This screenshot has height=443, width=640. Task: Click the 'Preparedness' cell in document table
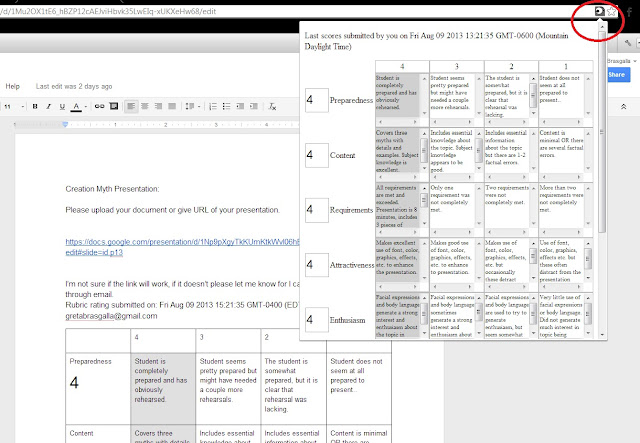pos(98,389)
